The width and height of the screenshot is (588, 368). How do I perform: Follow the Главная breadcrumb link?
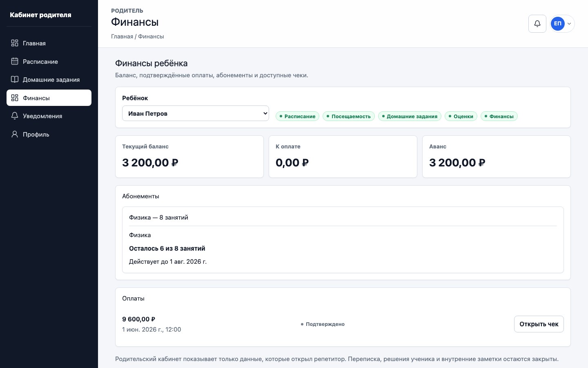click(x=122, y=36)
